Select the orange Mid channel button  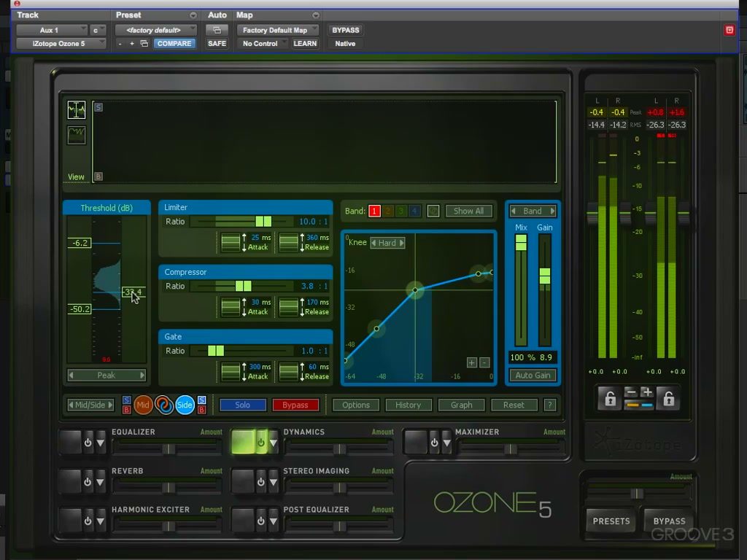[142, 405]
